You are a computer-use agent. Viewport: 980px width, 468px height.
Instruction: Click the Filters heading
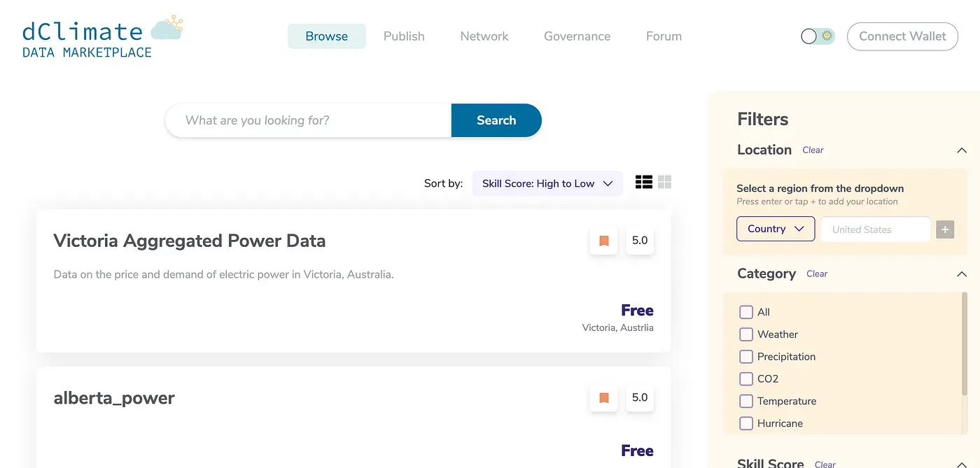click(763, 120)
